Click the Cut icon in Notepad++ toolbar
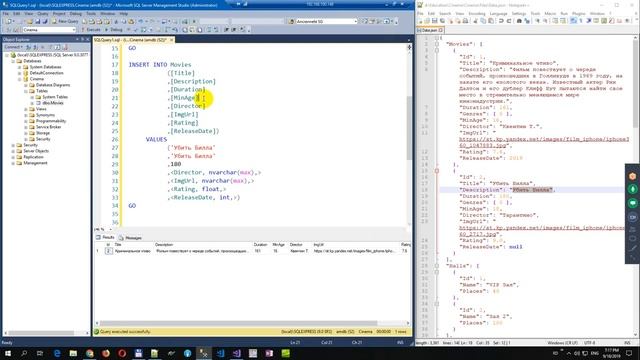This screenshot has width=640, height=360. coord(475,21)
